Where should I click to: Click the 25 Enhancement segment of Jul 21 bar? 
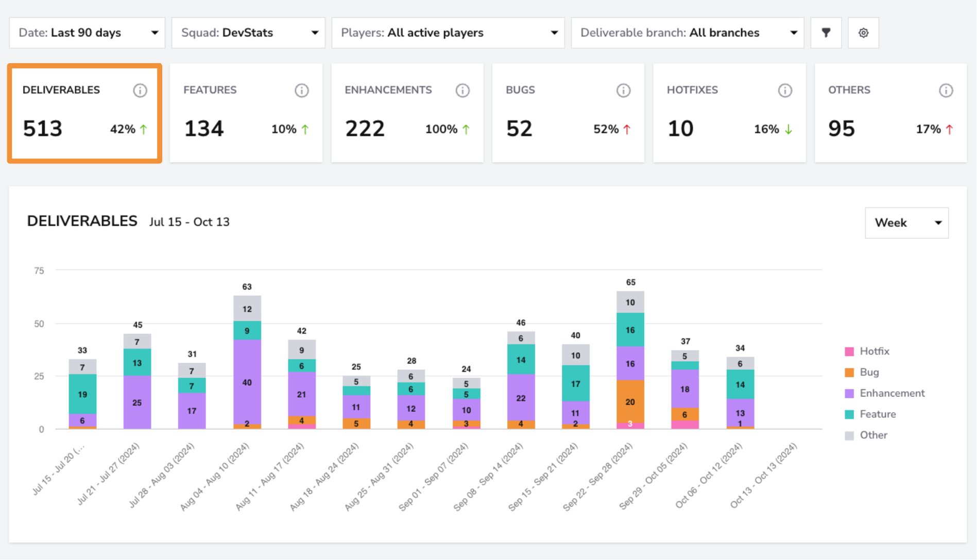pyautogui.click(x=137, y=402)
